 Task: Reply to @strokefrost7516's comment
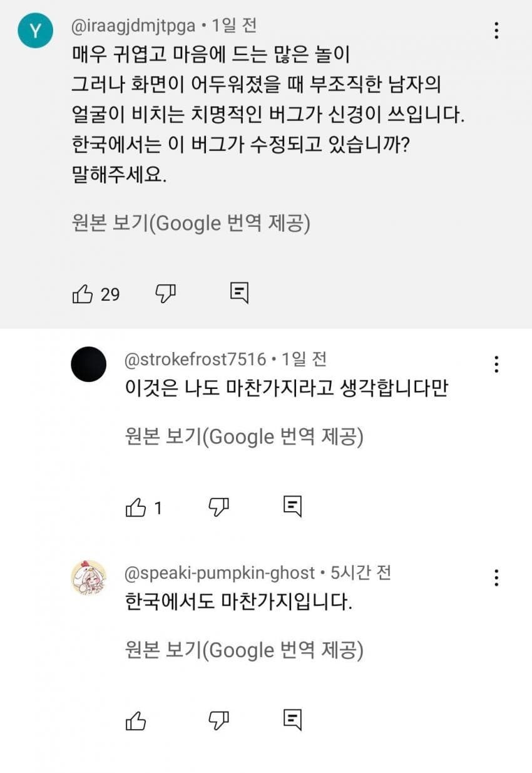click(292, 507)
